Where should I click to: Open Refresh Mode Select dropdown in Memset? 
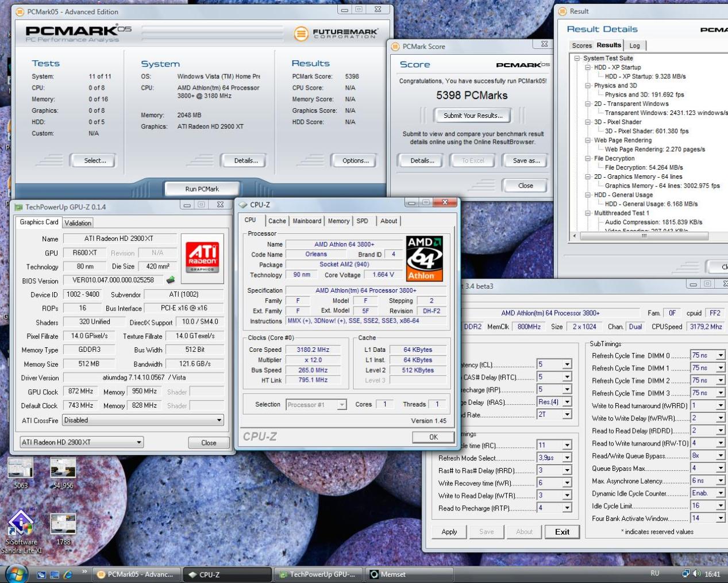point(567,458)
